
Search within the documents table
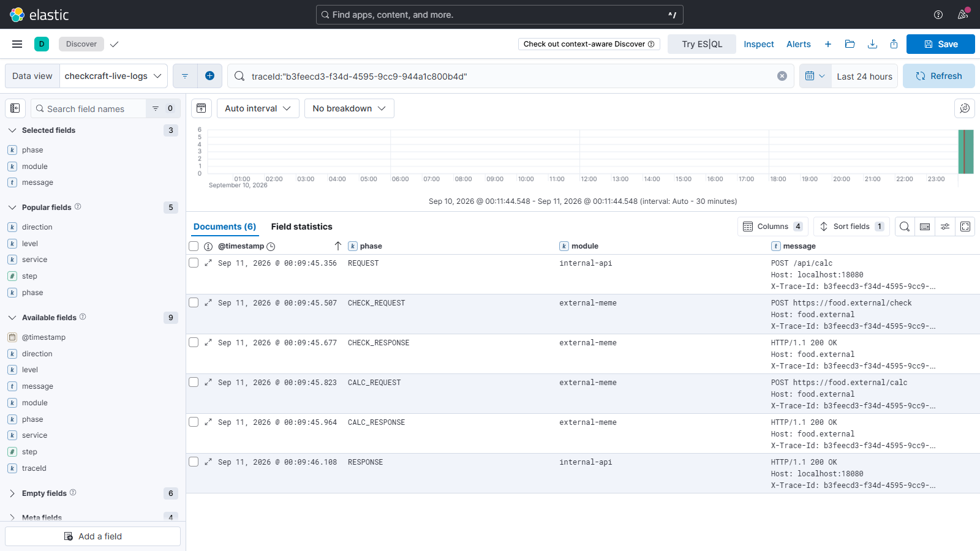tap(905, 227)
